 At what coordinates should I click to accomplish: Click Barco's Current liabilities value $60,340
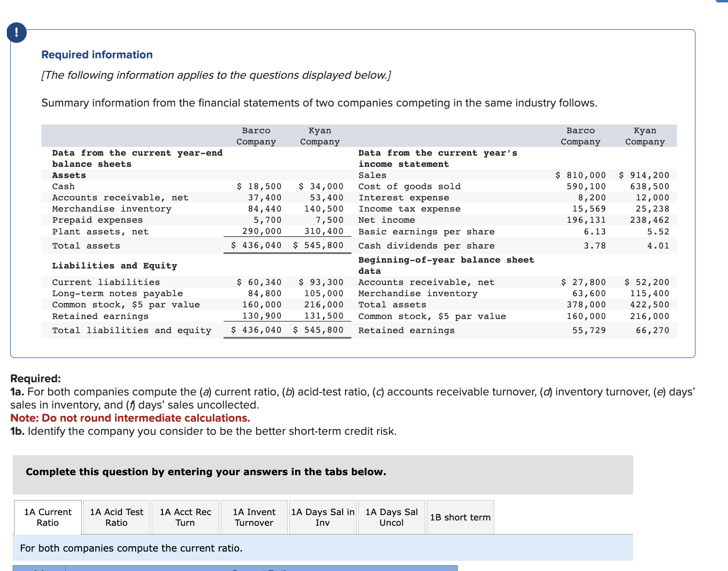260,282
